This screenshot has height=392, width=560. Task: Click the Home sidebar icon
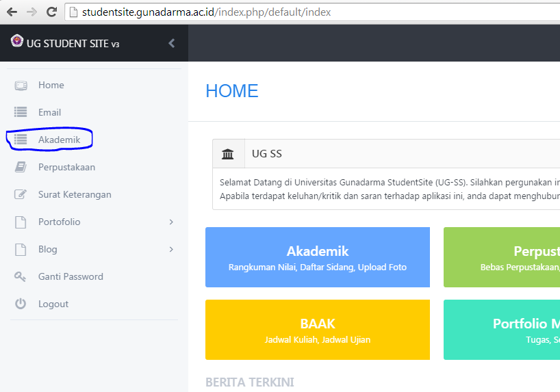[x=21, y=86]
